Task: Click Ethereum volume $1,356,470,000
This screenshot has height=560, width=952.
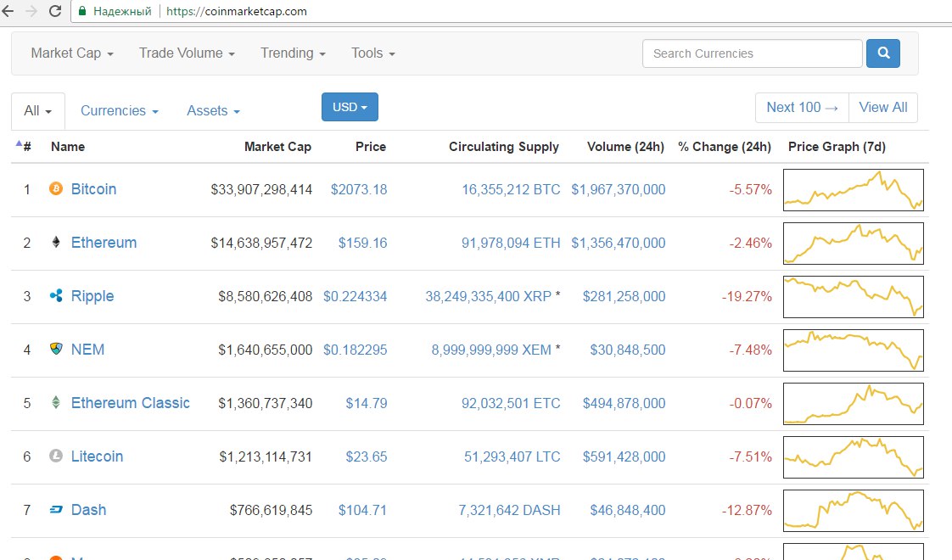Action: click(618, 243)
